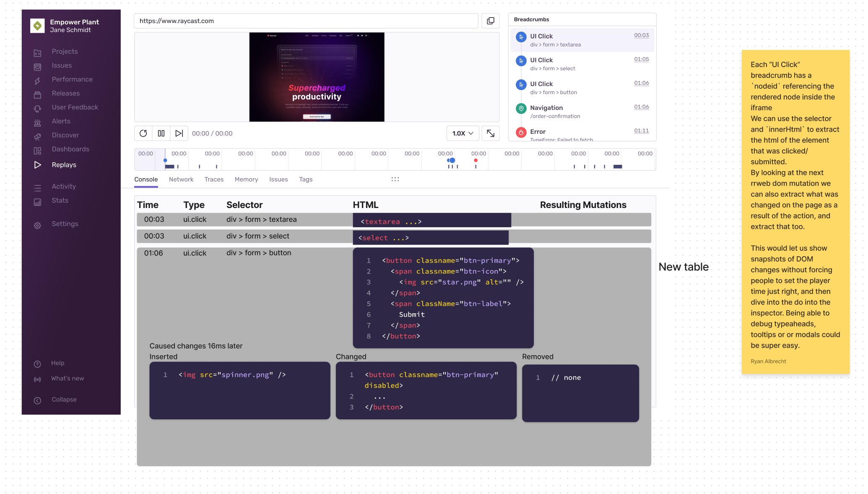Image resolution: width=868 pixels, height=494 pixels.
Task: Open Dashboards
Action: coord(70,149)
